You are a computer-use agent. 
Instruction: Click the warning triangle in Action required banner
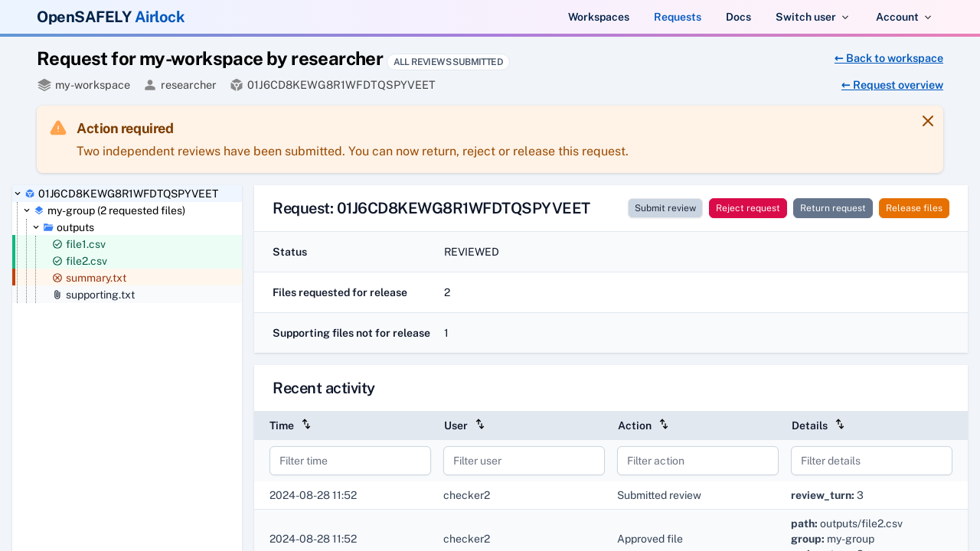pyautogui.click(x=57, y=128)
